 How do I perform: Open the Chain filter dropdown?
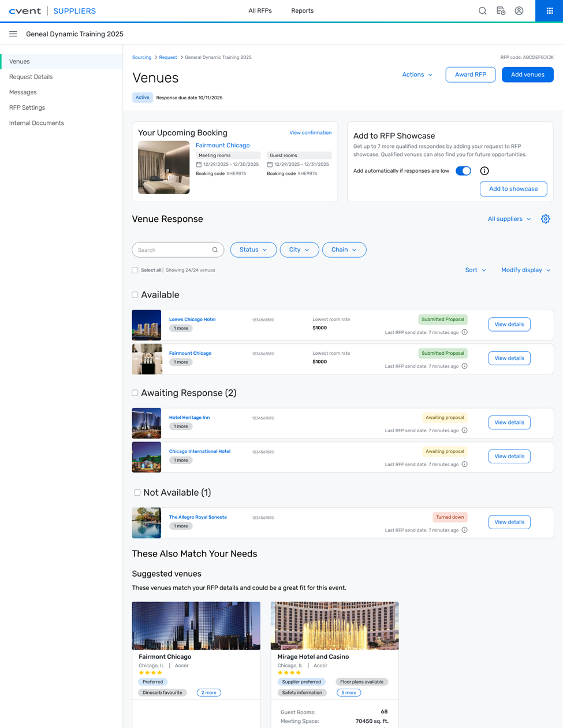pos(344,250)
